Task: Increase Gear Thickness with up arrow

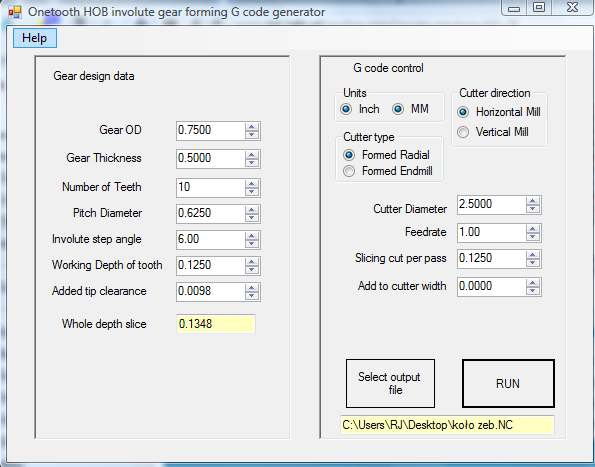Action: tap(252, 155)
